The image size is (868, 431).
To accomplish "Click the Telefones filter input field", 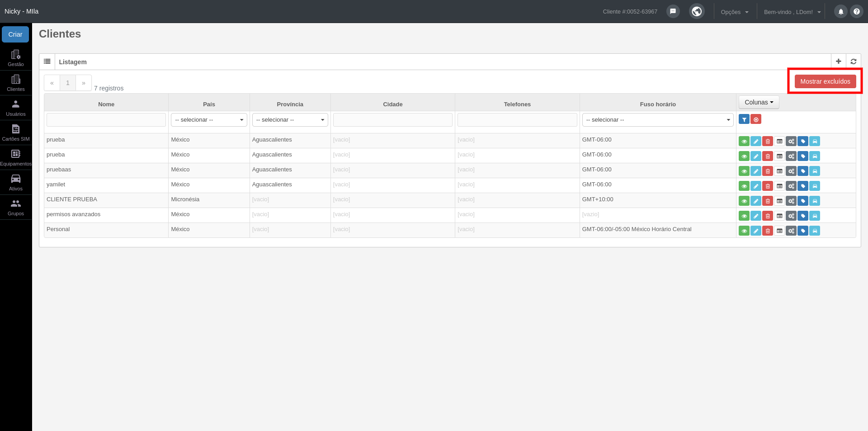I will [x=517, y=120].
